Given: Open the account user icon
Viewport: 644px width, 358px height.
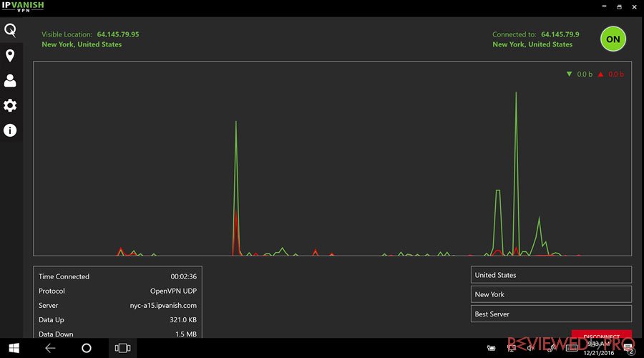Looking at the screenshot, I should [10, 81].
